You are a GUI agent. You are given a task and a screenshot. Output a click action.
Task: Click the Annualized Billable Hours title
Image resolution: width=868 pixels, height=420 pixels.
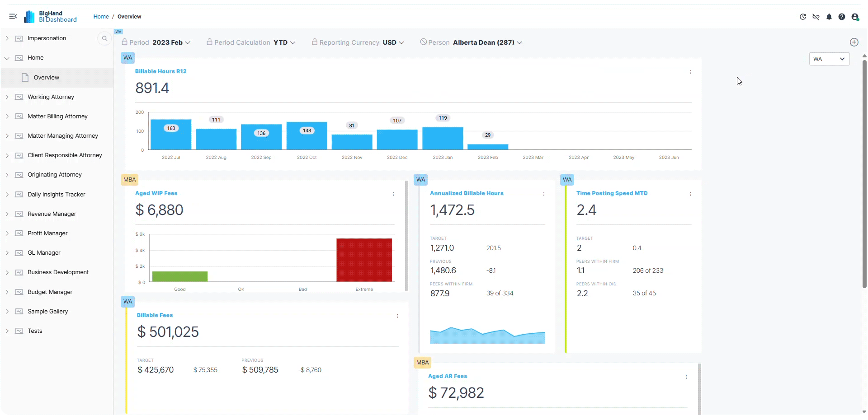pyautogui.click(x=467, y=193)
